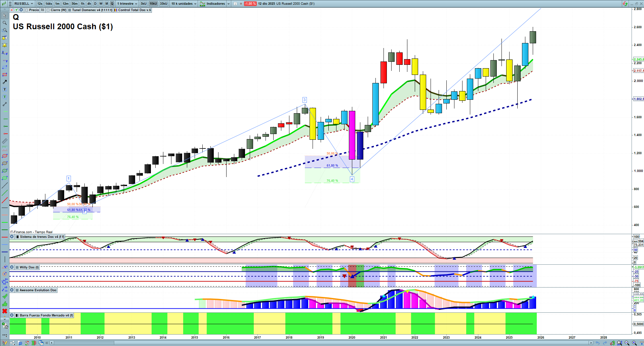This screenshot has height=346, width=644.
Task: Select the 56m timeframe button
Action: tap(75, 4)
